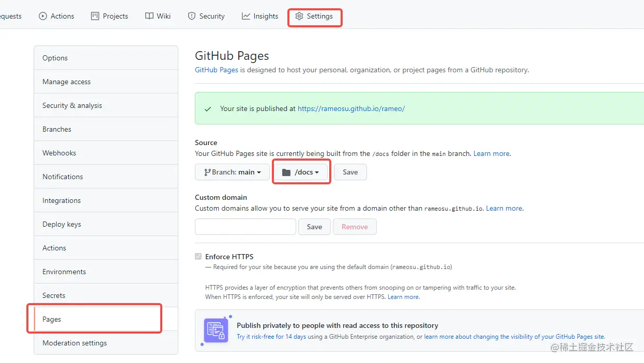Click the GitHub Pages heading
This screenshot has width=644, height=363.
click(232, 56)
